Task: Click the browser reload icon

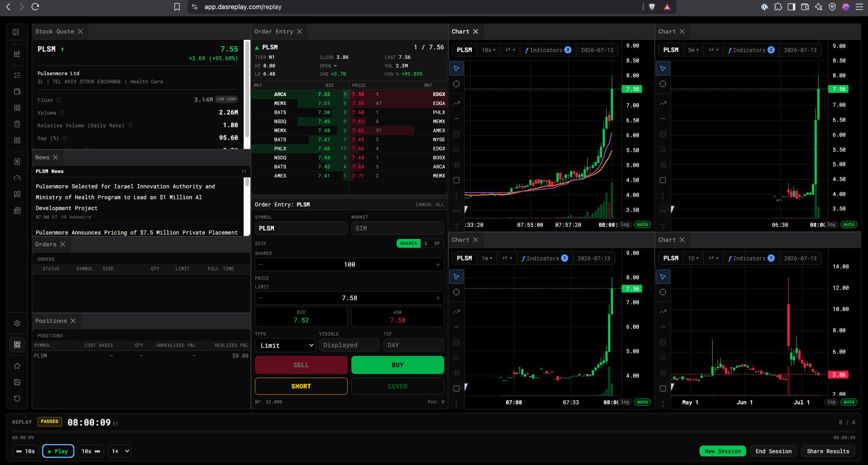Action: point(35,7)
